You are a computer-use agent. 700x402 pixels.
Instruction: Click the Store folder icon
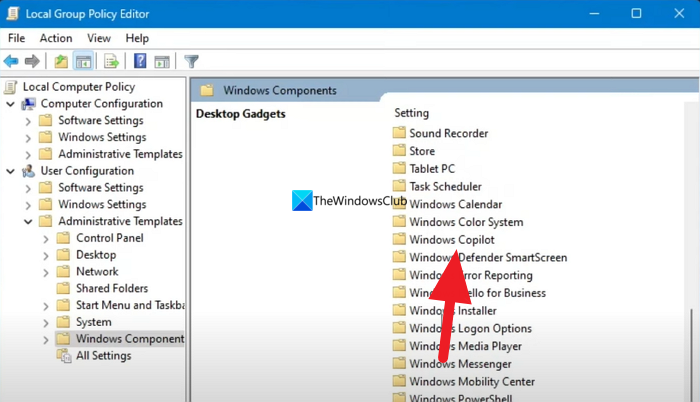point(399,151)
